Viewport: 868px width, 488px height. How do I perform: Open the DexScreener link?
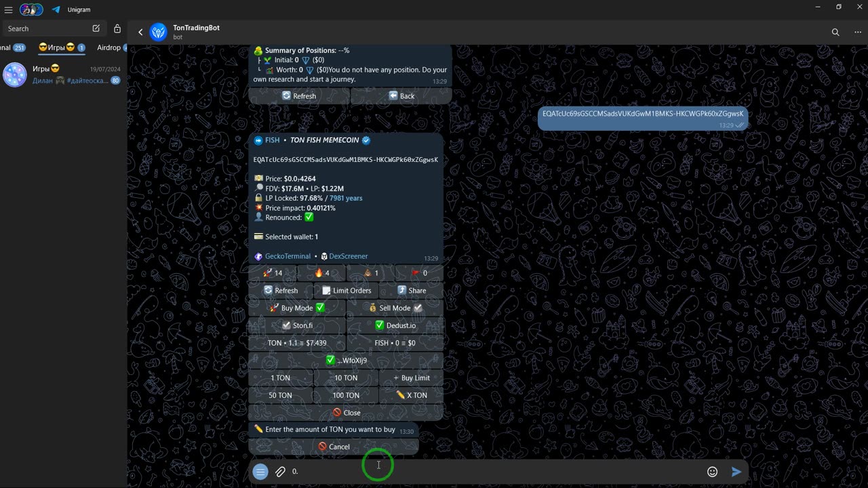coord(349,256)
